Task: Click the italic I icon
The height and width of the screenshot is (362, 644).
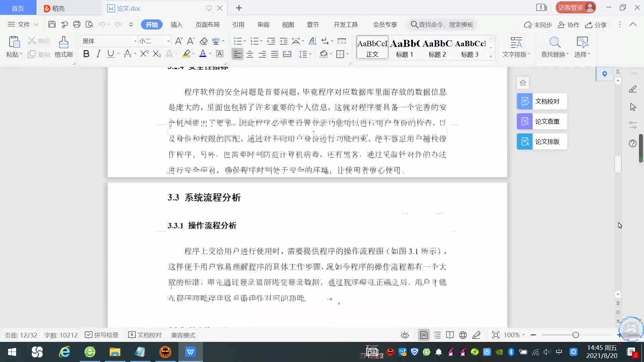Action: pyautogui.click(x=98, y=54)
